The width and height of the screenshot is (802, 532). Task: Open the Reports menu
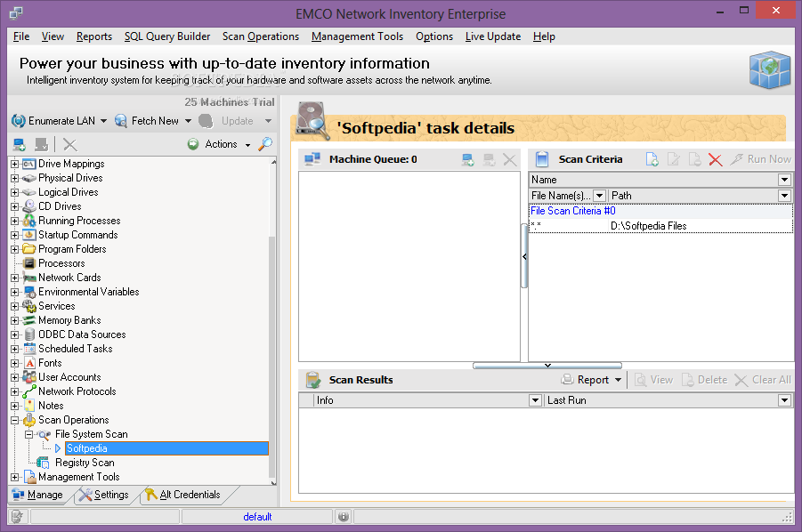[x=94, y=36]
